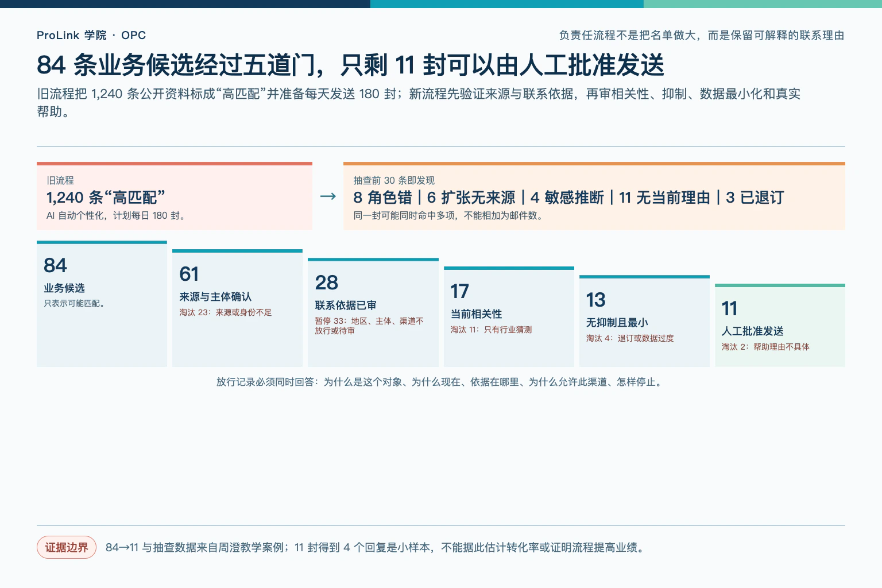
Task: Click the 业务候选 stage title
Action: pos(64,288)
